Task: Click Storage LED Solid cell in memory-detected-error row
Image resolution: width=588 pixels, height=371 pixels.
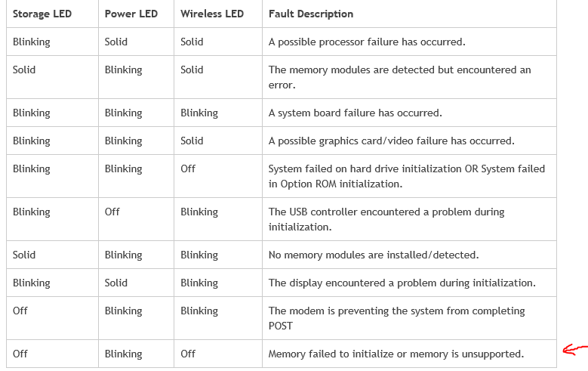Action: (24, 70)
